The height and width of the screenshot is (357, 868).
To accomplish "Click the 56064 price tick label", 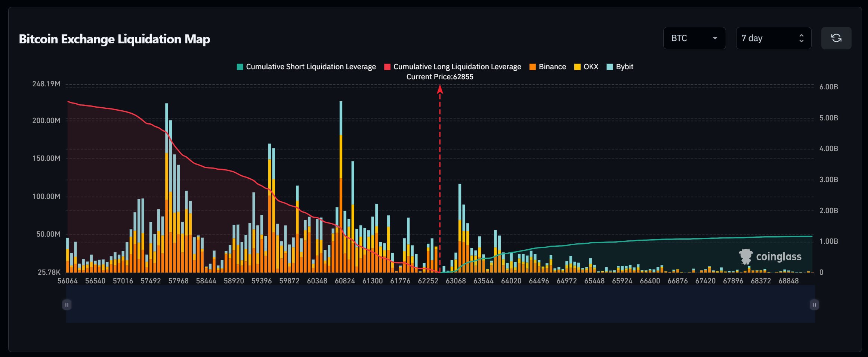I will (x=68, y=281).
